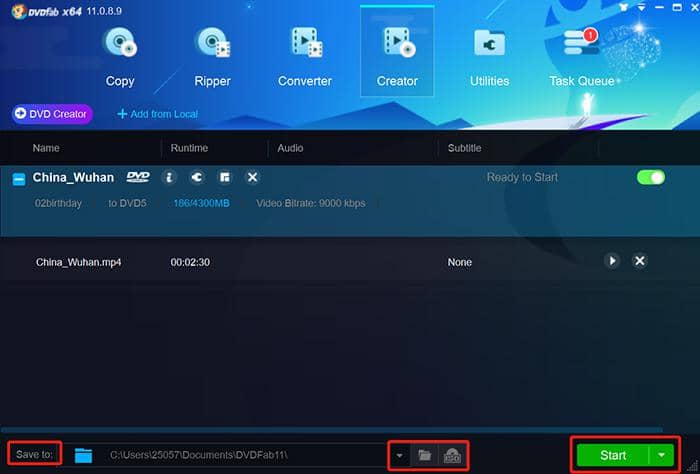The width and height of the screenshot is (700, 474).
Task: Click the None subtitle value
Action: 460,262
